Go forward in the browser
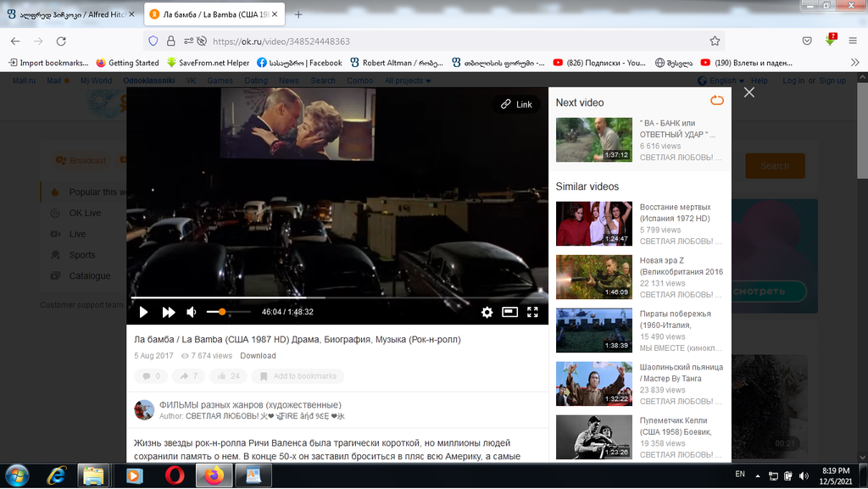This screenshot has width=868, height=489. coord(38,41)
